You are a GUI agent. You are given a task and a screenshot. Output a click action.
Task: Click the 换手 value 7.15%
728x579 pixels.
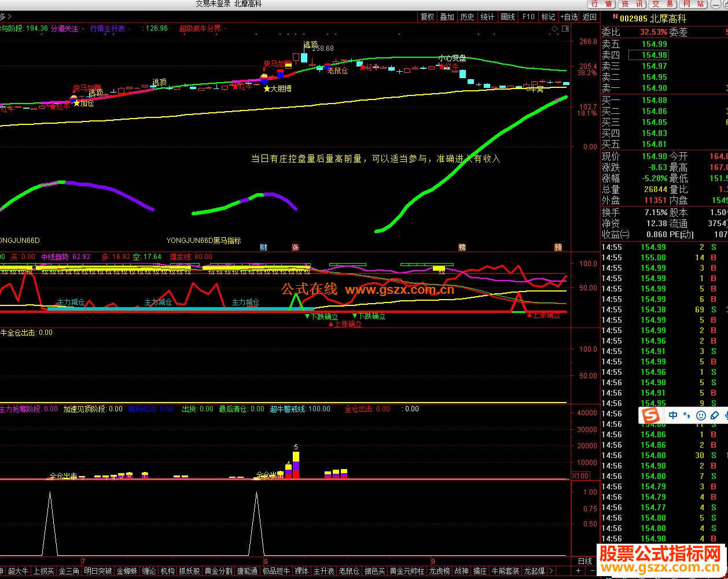pyautogui.click(x=655, y=212)
